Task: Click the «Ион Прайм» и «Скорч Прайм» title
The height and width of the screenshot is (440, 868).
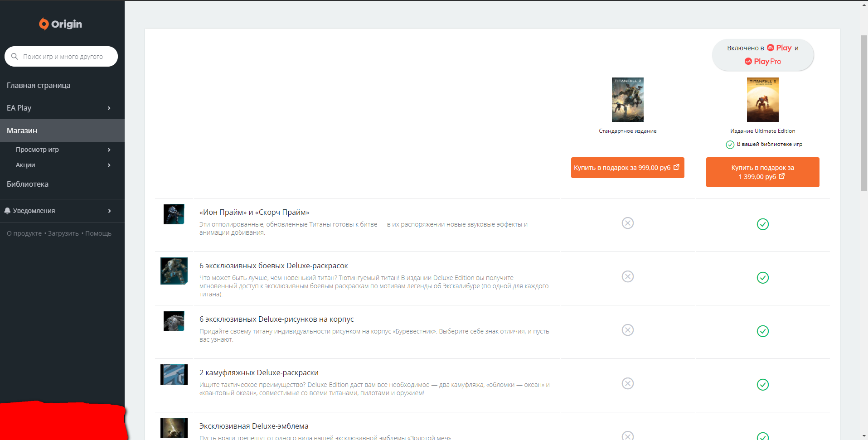Action: click(254, 212)
